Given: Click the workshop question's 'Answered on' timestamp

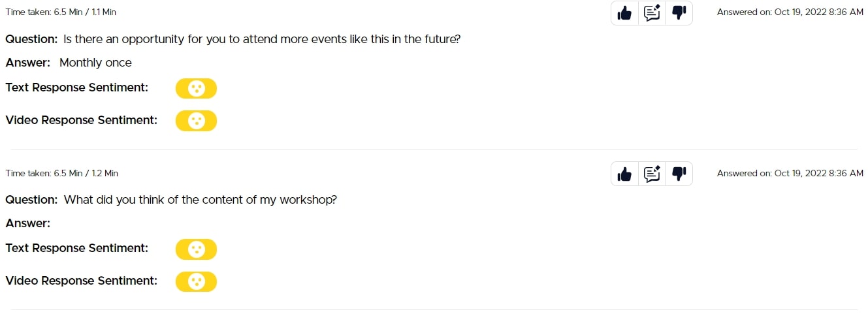Looking at the screenshot, I should click(790, 173).
